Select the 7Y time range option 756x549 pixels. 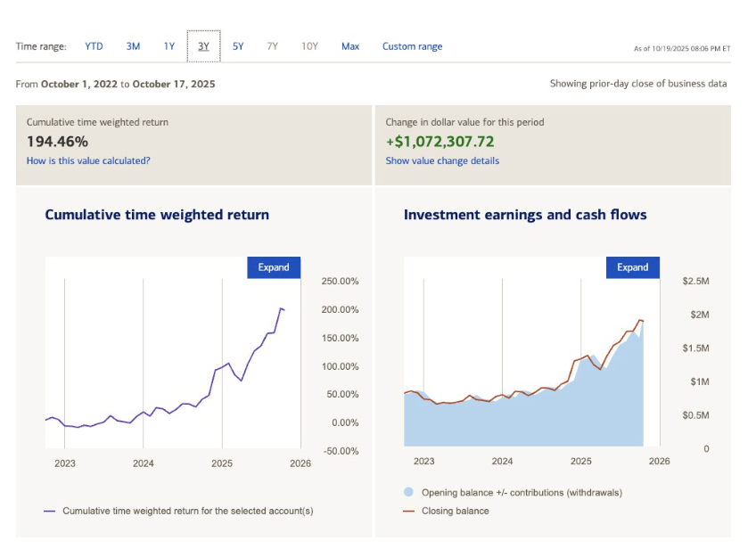(x=273, y=46)
